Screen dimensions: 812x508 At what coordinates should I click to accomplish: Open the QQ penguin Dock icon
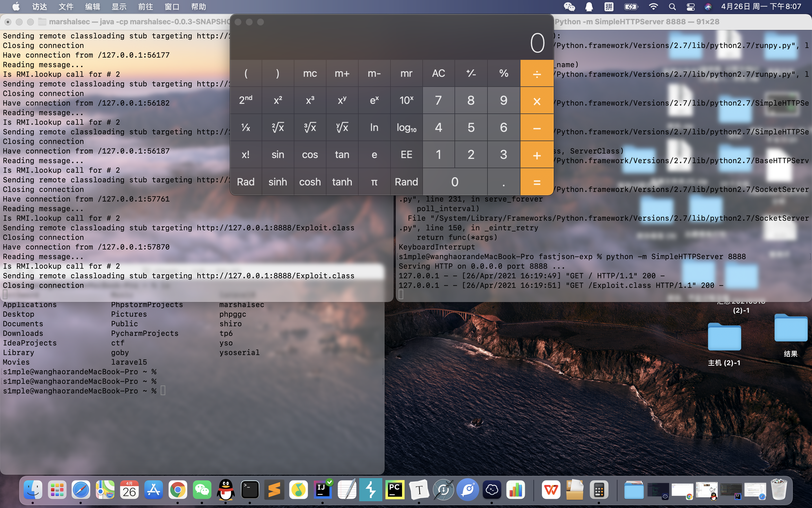coord(226,490)
